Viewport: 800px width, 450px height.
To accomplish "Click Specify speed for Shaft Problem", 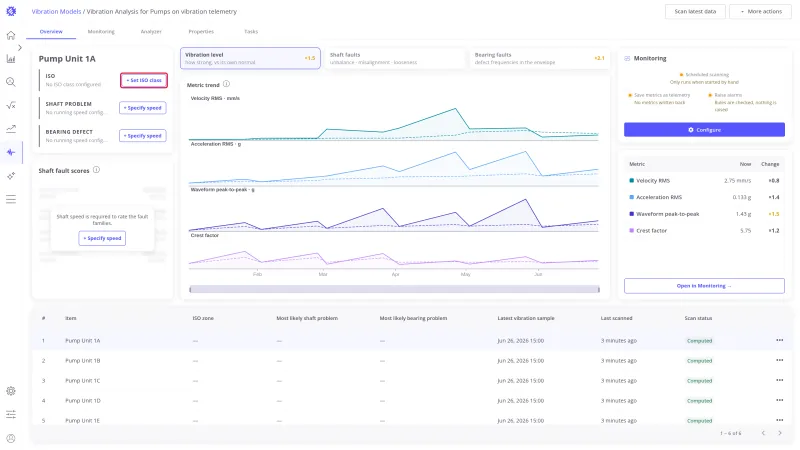I will (x=143, y=108).
